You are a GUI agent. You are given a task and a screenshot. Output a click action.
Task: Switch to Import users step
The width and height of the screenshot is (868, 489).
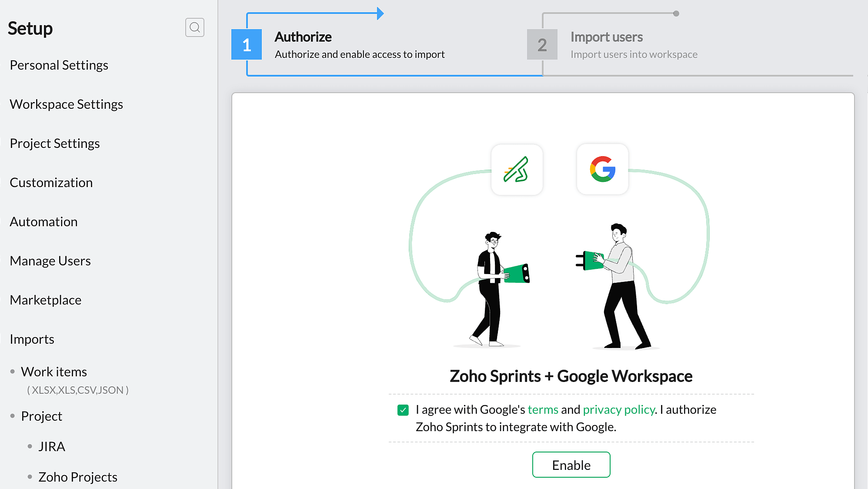pos(606,37)
